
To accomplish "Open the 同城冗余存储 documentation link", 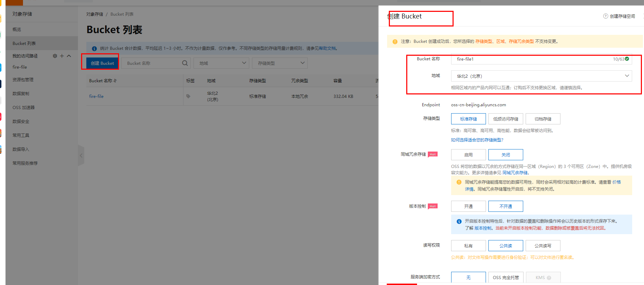I will 515,172.
